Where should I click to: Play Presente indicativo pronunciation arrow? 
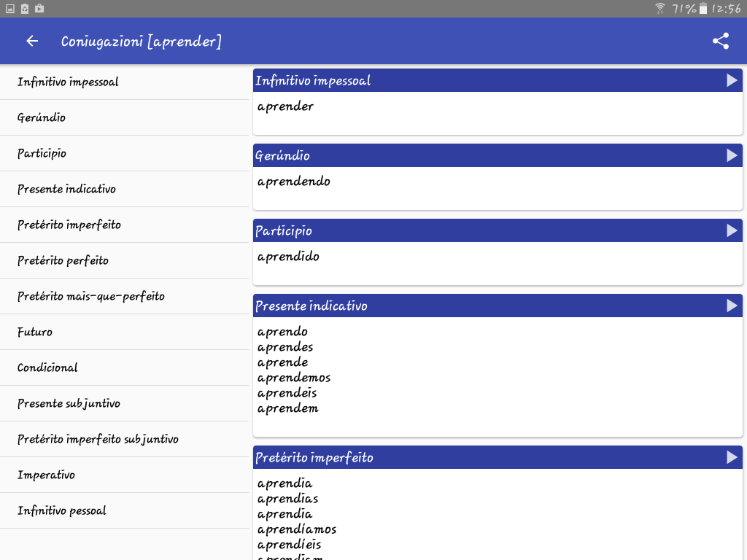pyautogui.click(x=732, y=306)
